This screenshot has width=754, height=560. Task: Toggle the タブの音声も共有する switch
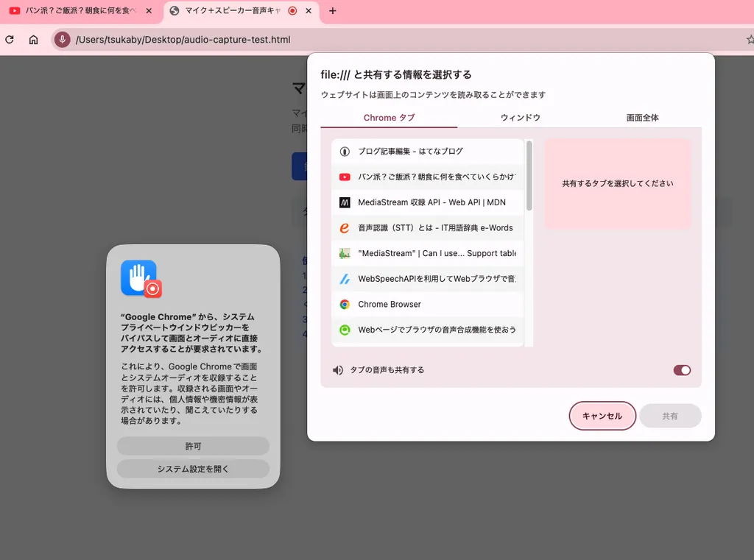click(681, 370)
